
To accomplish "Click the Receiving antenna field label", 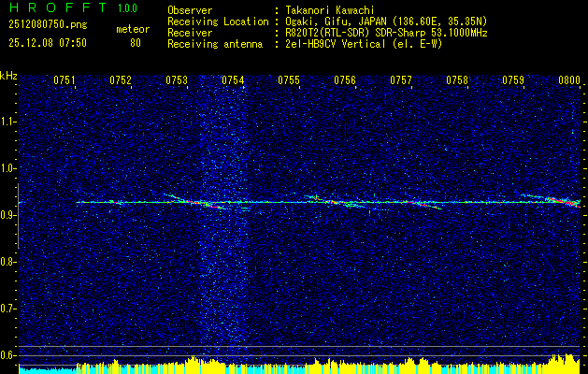I will 215,44.
